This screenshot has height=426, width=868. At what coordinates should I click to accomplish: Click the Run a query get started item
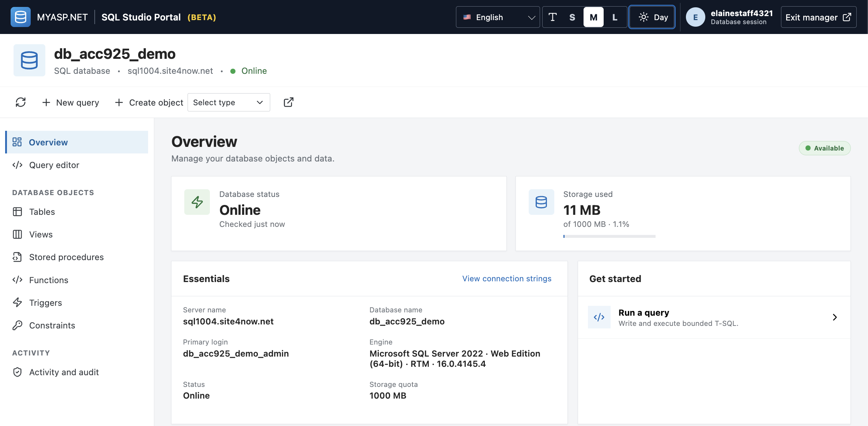714,317
